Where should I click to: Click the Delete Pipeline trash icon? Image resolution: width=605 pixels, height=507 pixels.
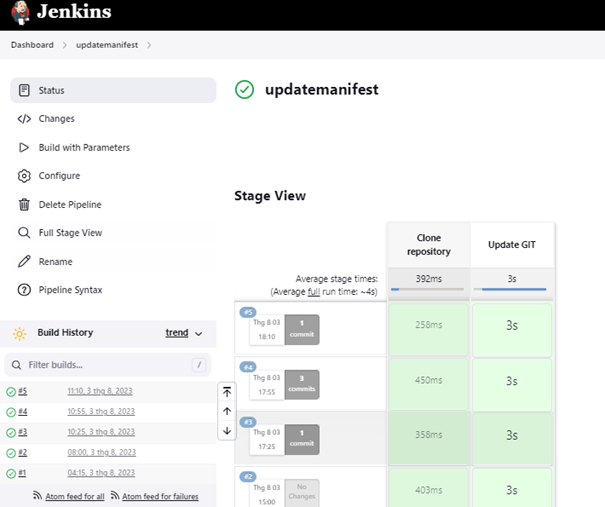(24, 204)
